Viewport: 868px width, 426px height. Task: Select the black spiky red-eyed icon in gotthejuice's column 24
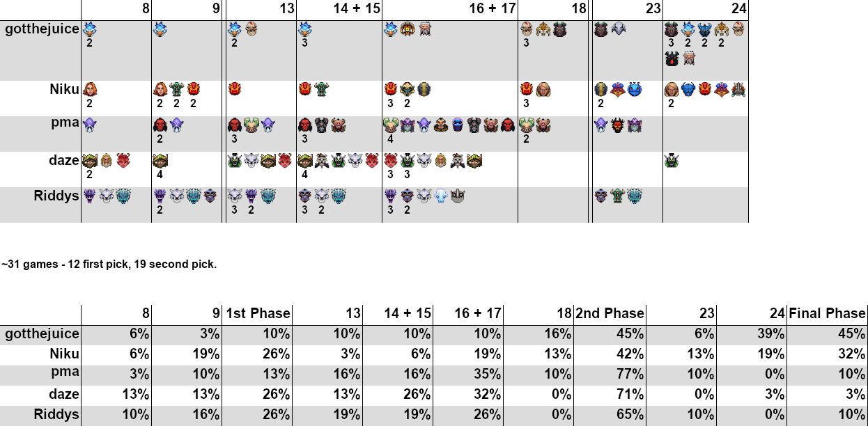(671, 58)
